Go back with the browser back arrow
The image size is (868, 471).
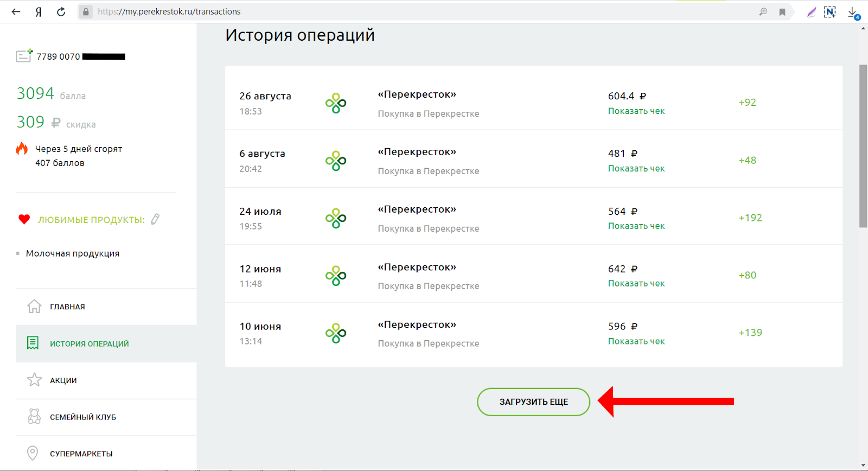pyautogui.click(x=16, y=11)
